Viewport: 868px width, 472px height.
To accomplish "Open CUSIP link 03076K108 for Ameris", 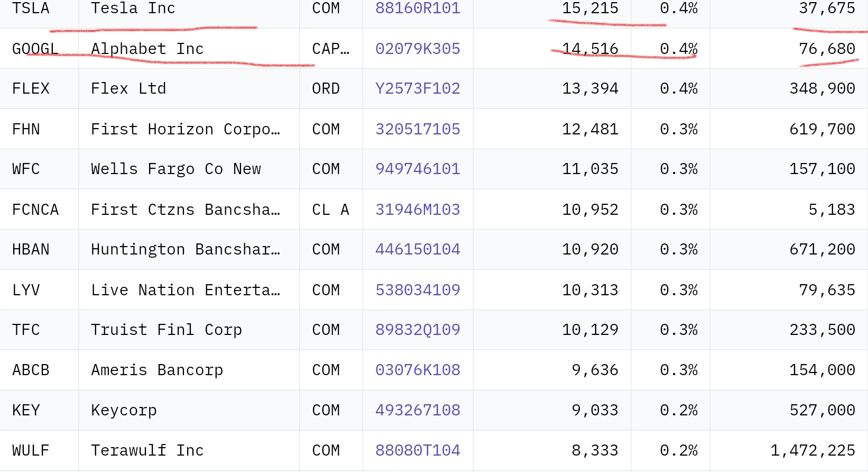I will [x=418, y=370].
